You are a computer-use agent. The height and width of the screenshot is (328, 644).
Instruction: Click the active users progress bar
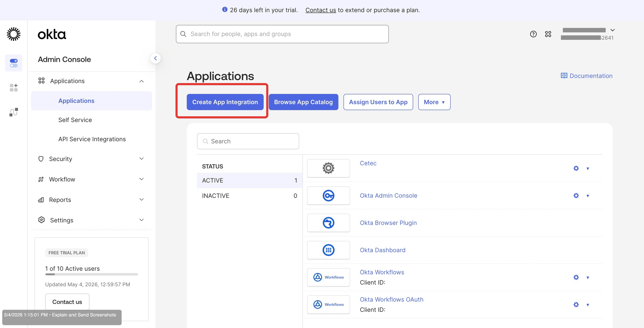tap(92, 274)
